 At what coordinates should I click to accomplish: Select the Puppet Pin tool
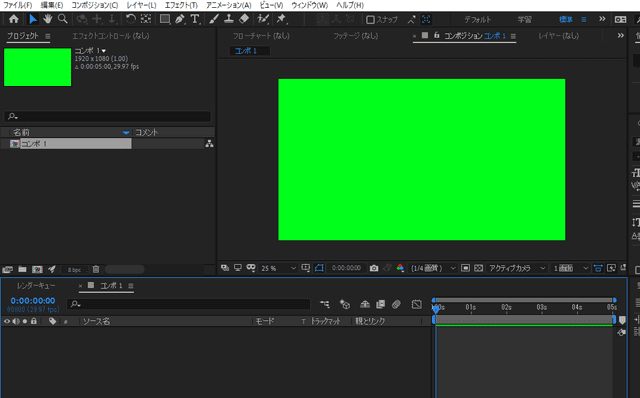click(x=281, y=19)
